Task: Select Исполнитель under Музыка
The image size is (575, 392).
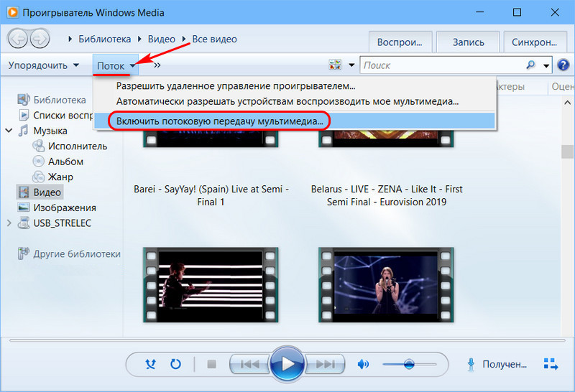Action: click(x=70, y=146)
